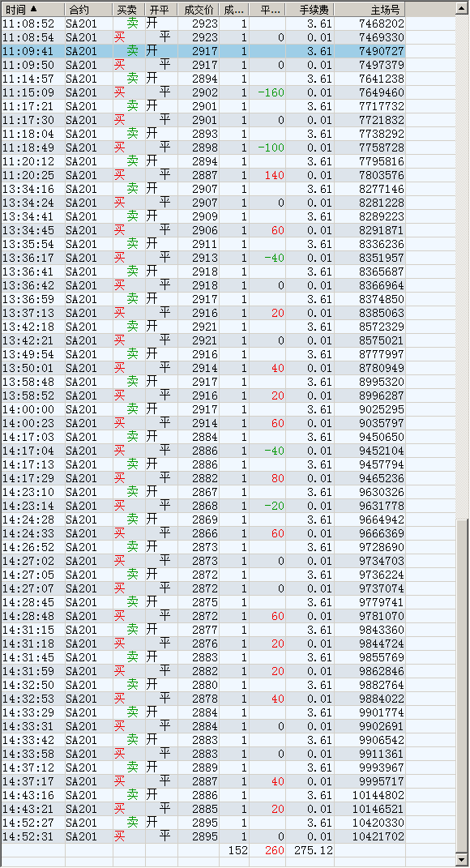Click the 主场号 column header
Screen dimensions: 470x868
click(370, 10)
